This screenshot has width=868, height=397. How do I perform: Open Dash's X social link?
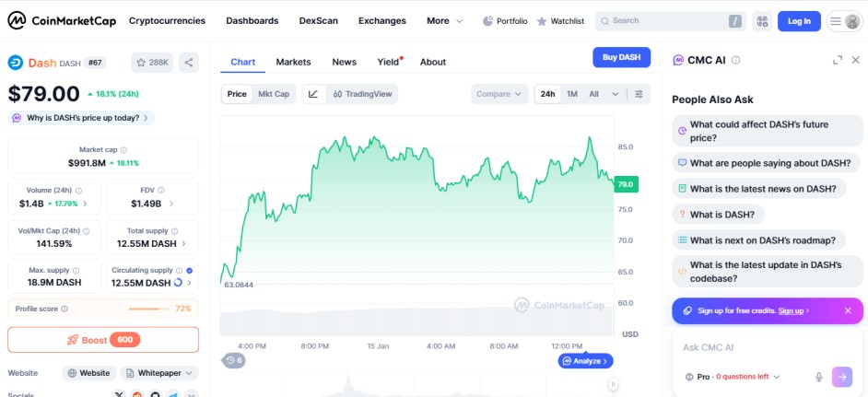click(119, 395)
